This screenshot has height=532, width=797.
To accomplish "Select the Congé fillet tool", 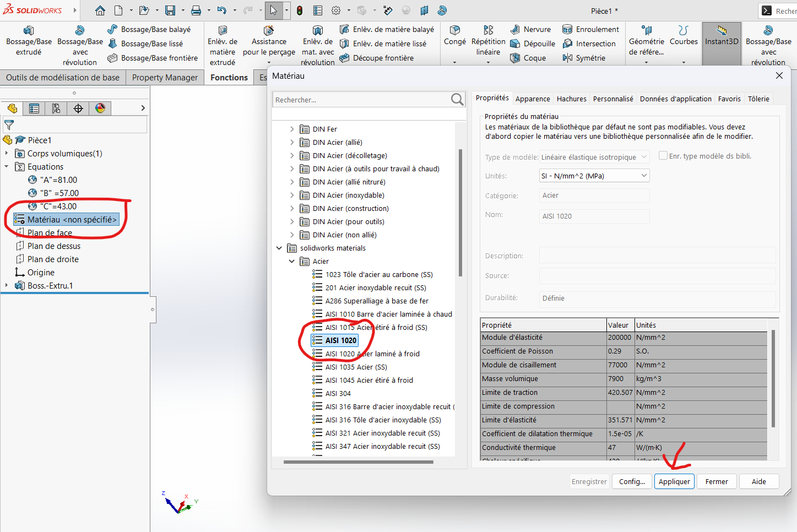I will click(455, 35).
